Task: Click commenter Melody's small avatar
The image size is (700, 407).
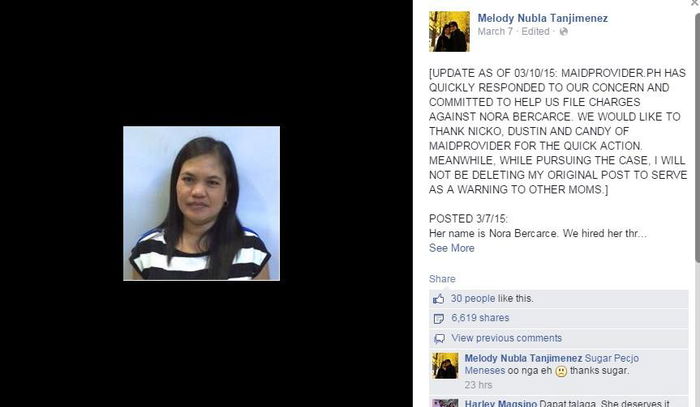Action: pos(445,365)
